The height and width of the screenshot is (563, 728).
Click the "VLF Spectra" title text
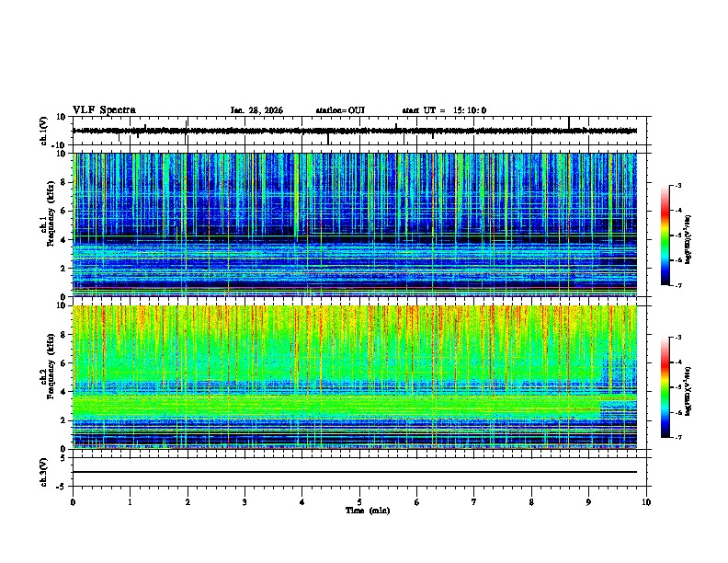pyautogui.click(x=104, y=110)
